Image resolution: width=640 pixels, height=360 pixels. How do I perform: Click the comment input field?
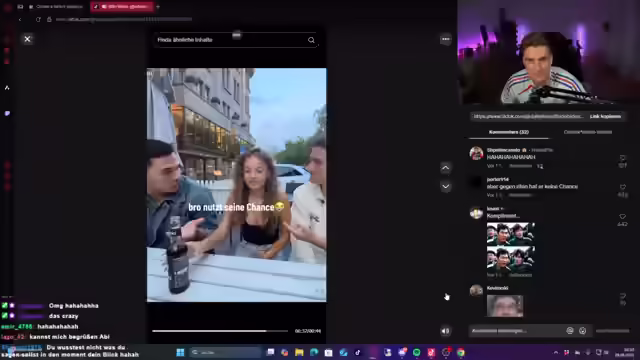516,331
